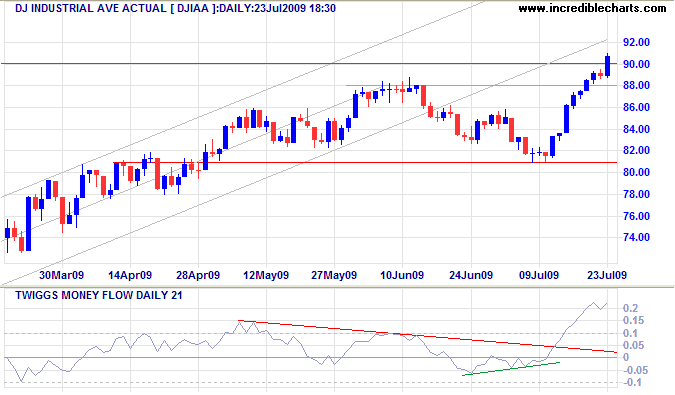
Task: Click the 86.00 price axis label
Action: pos(636,107)
